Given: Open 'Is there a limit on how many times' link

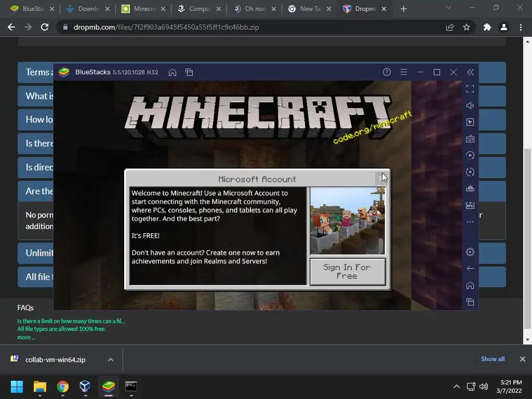Looking at the screenshot, I should 71,321.
